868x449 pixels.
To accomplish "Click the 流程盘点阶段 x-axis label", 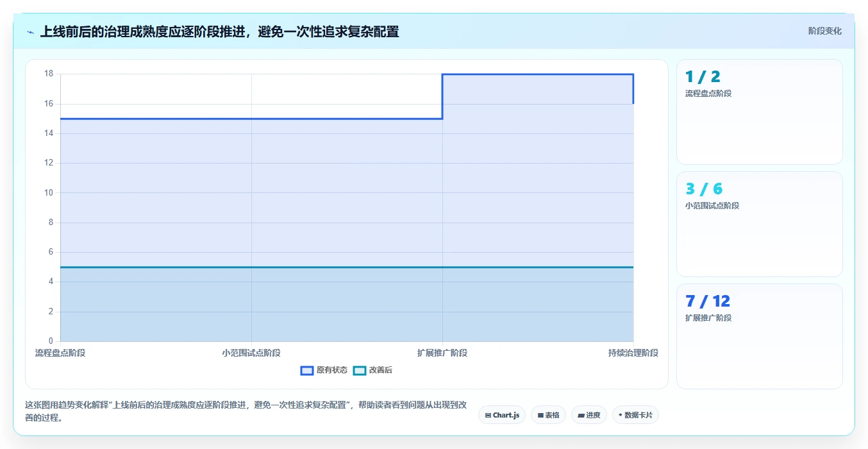I will click(60, 353).
